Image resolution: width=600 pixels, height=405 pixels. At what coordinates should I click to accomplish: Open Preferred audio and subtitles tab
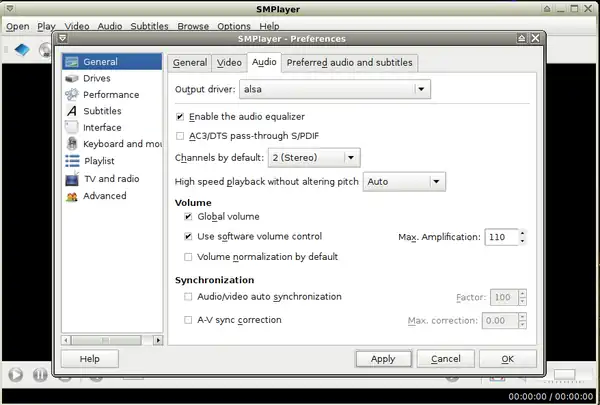click(x=349, y=63)
